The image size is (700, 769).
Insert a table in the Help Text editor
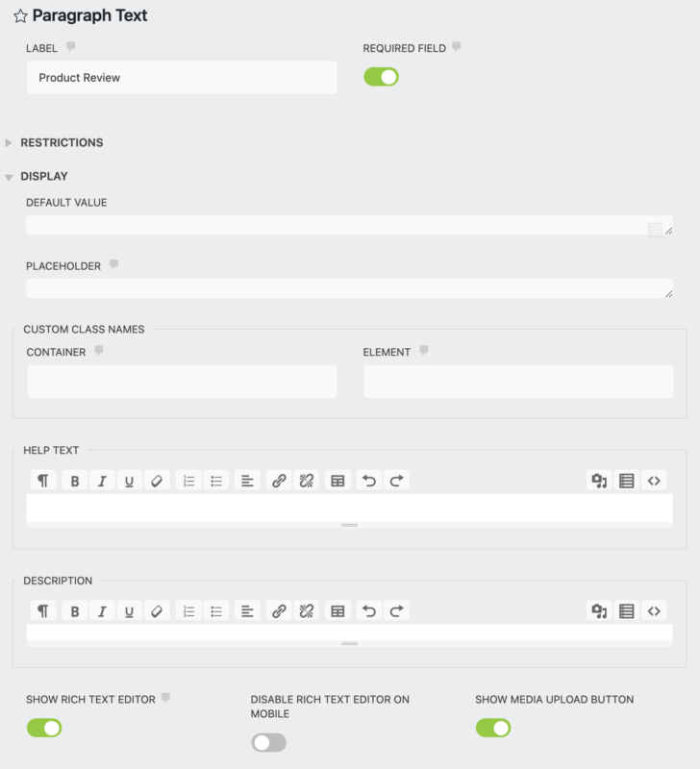pyautogui.click(x=337, y=480)
